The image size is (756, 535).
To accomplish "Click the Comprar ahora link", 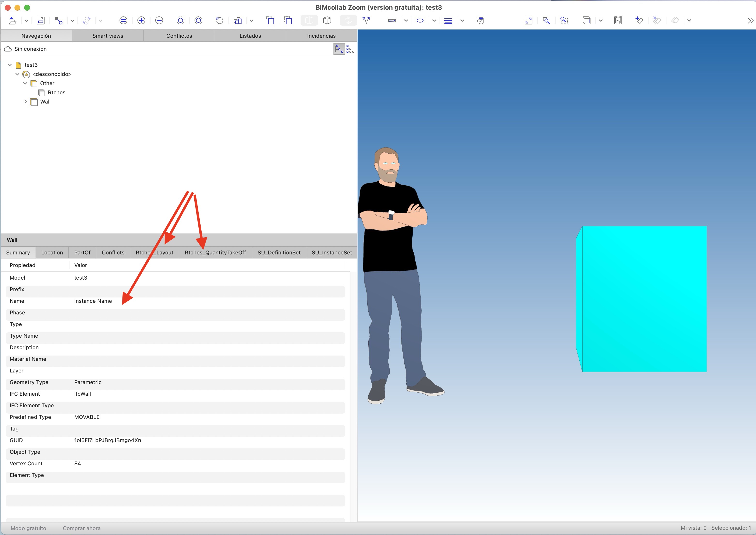I will tap(82, 528).
